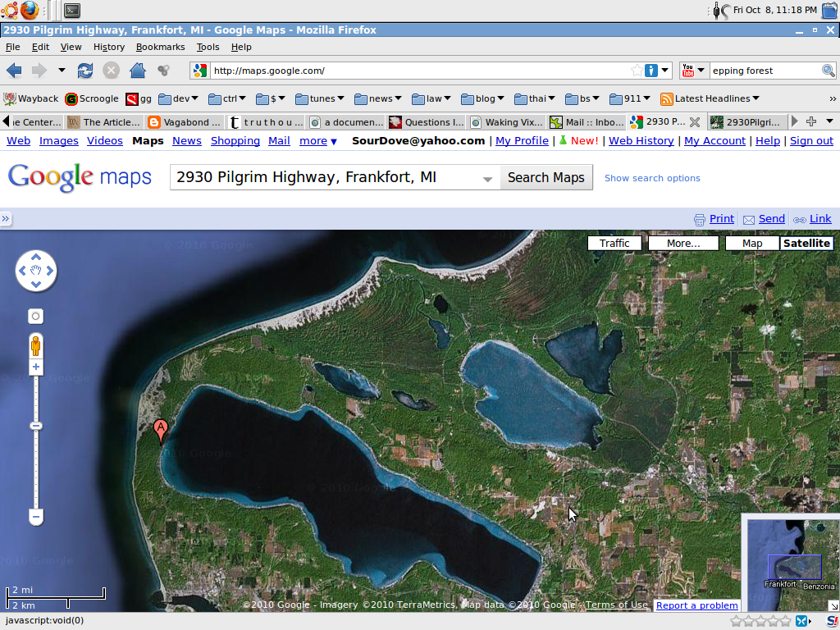
Task: Open Show search options link
Action: pos(652,178)
